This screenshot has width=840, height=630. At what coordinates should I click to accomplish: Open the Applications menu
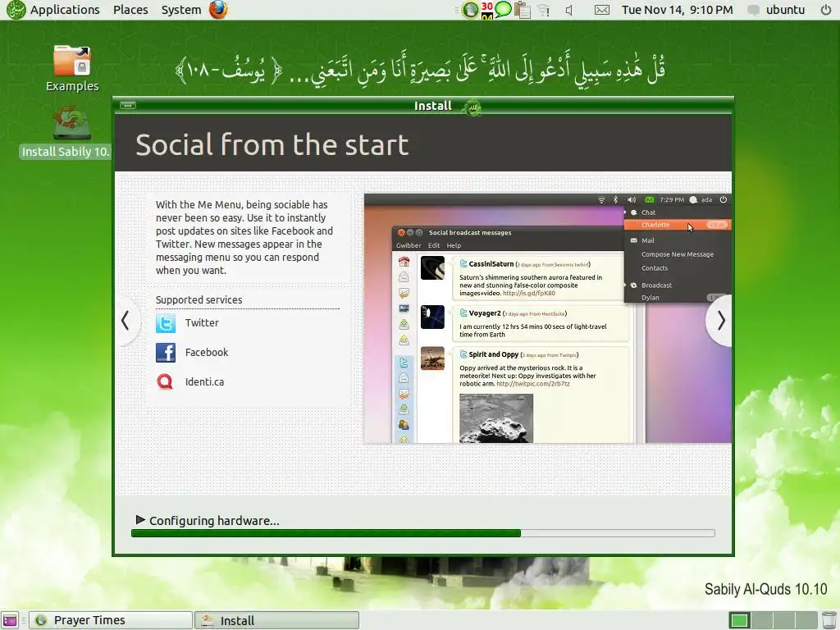pyautogui.click(x=65, y=10)
